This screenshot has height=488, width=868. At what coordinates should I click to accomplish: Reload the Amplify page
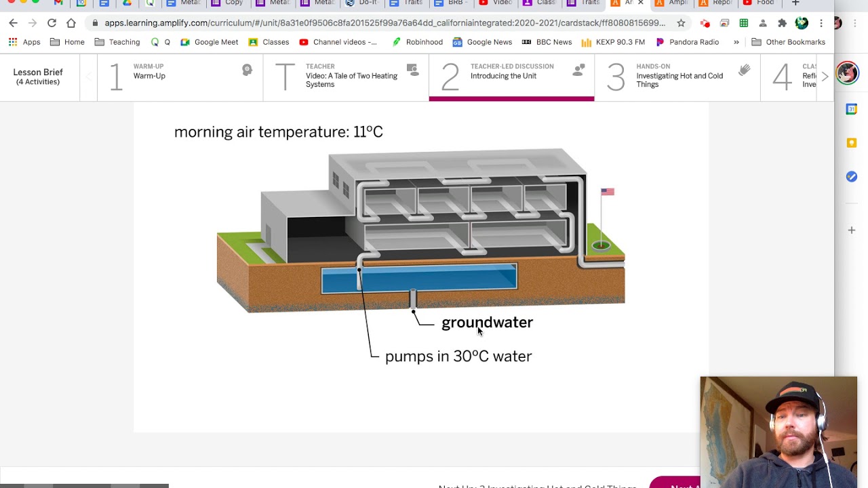click(x=52, y=23)
